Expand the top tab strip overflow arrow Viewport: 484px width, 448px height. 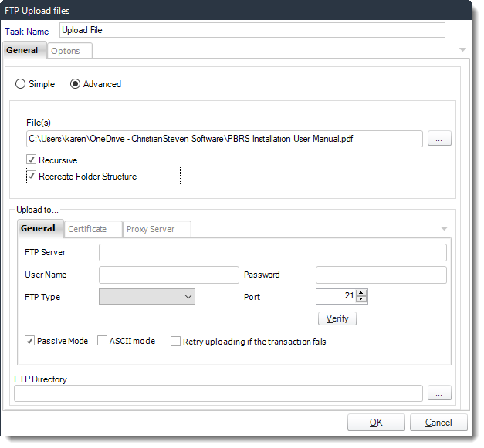[x=462, y=49]
